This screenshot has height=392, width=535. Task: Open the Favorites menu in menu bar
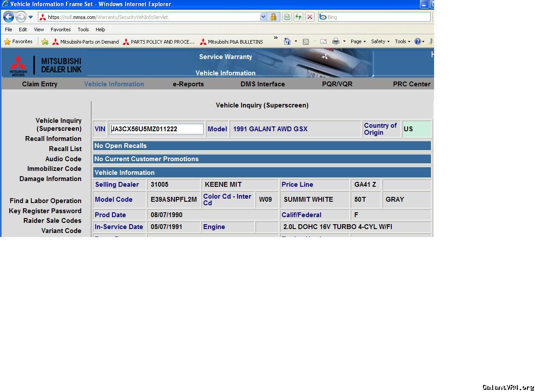(x=60, y=30)
